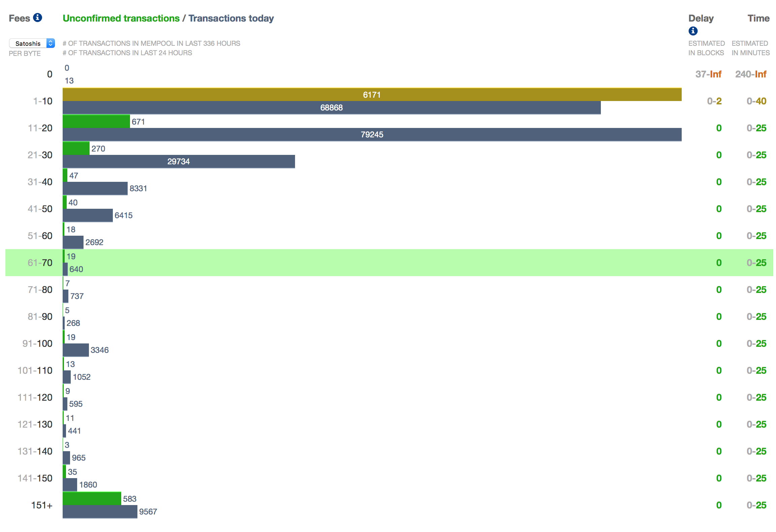Screen dimensions: 776x532
Task: Click the 111-120 fee range label
Action: pos(35,397)
